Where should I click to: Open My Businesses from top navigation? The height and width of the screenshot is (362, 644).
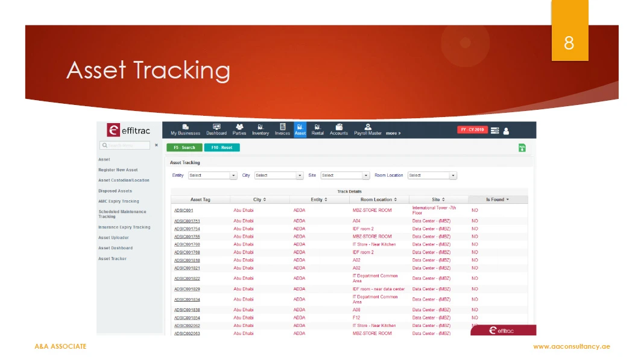[185, 130]
